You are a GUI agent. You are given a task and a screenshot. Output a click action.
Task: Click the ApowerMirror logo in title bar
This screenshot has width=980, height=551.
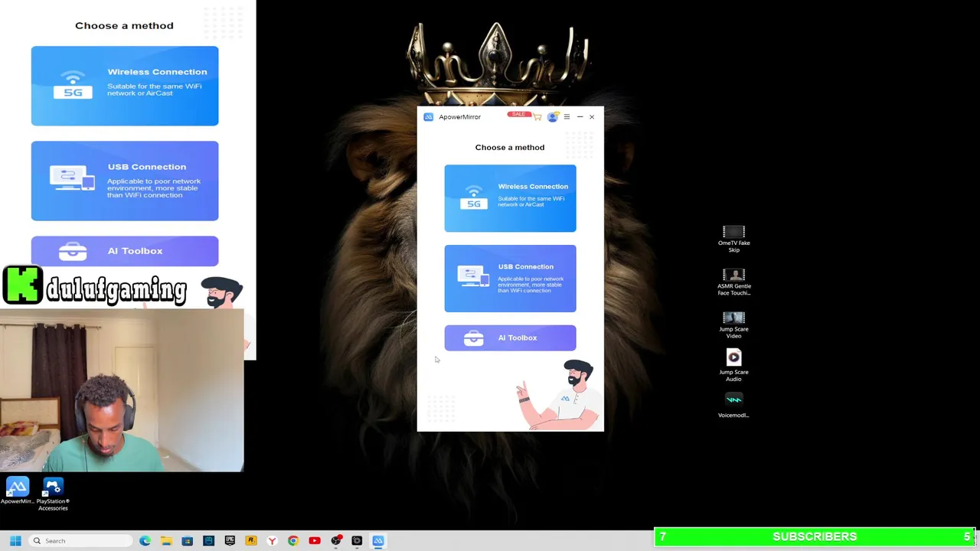[428, 117]
